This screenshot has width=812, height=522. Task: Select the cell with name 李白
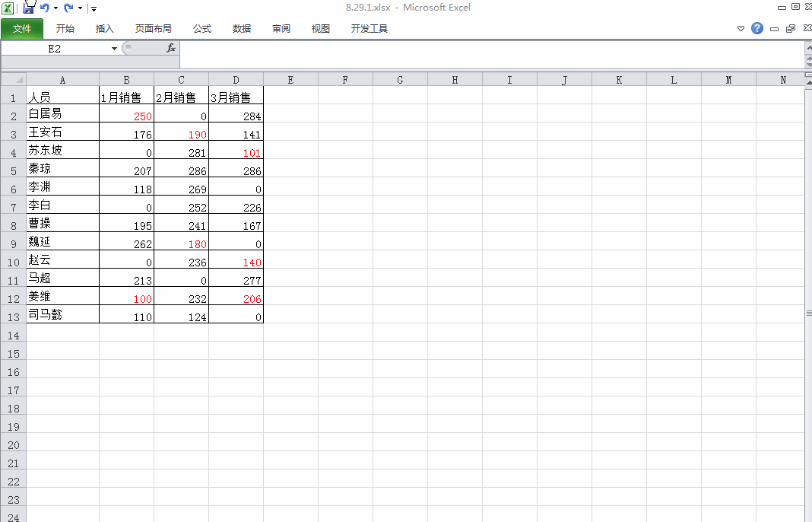(62, 205)
